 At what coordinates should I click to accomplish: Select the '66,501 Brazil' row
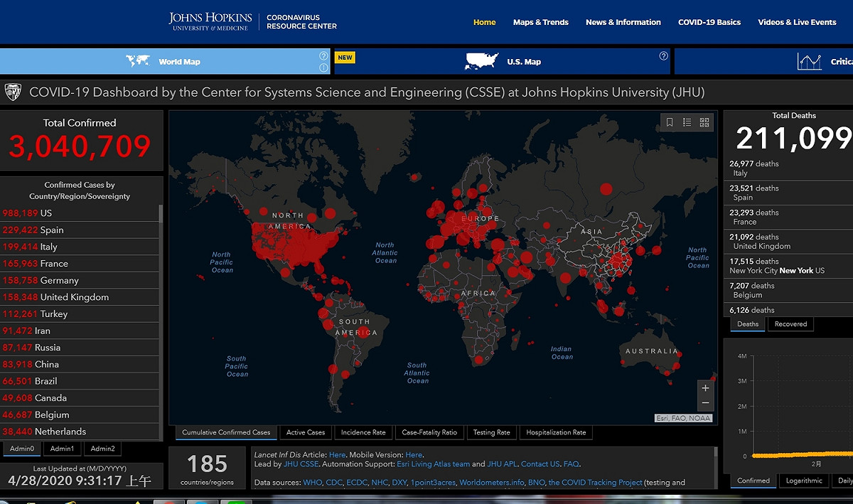(80, 381)
